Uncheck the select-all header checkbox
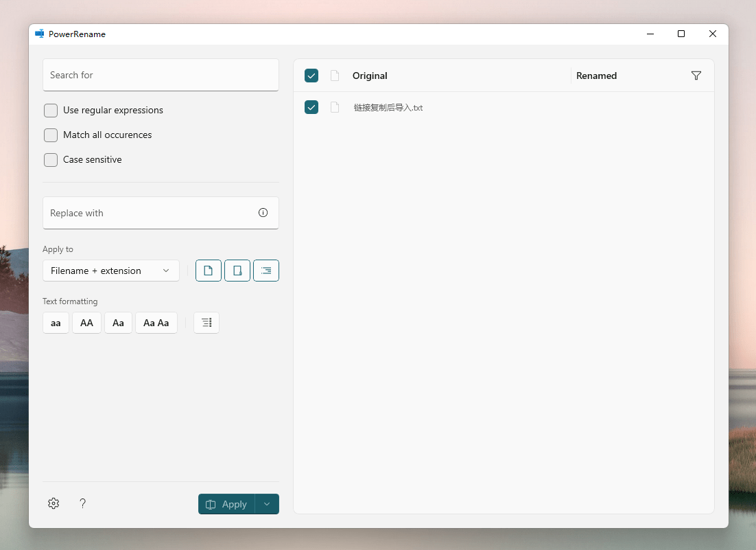This screenshot has height=550, width=756. pos(311,76)
